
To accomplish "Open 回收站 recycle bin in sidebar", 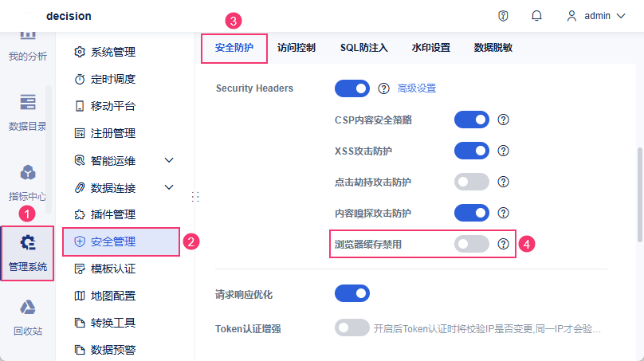I will (x=28, y=316).
